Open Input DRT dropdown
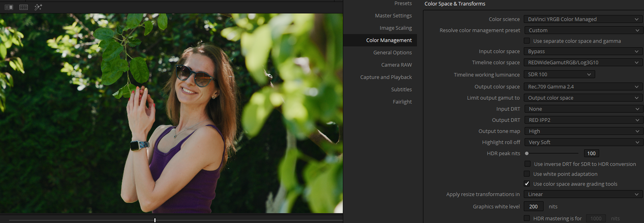 pyautogui.click(x=583, y=109)
